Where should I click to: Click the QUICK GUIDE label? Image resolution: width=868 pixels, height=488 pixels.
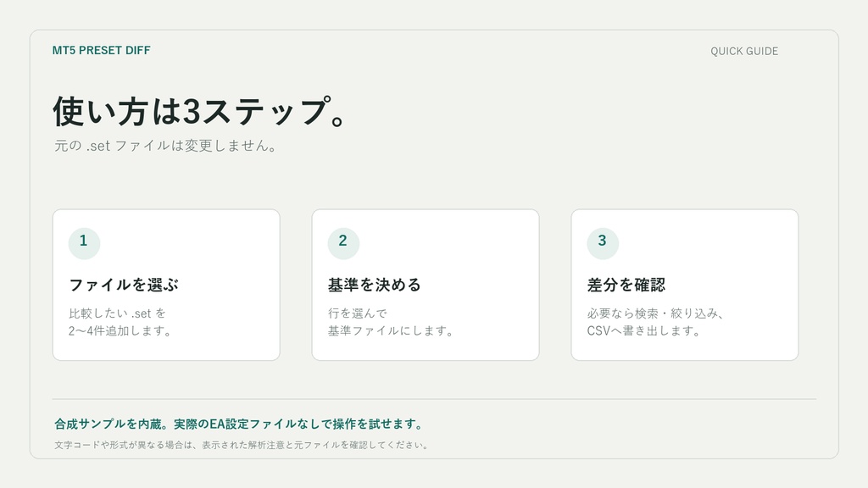coord(744,51)
